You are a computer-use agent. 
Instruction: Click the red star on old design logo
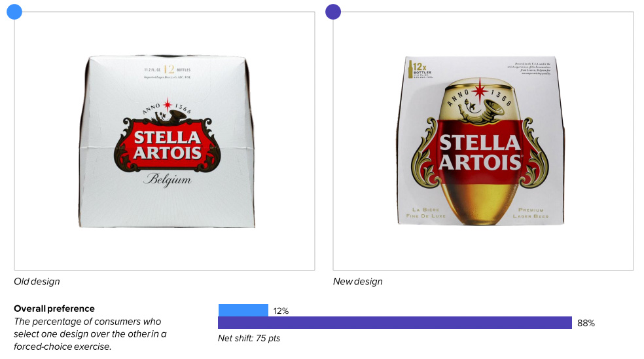[167, 104]
